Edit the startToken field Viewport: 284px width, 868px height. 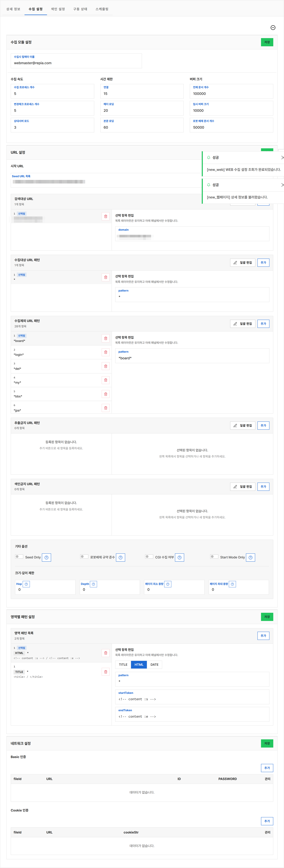click(x=192, y=697)
